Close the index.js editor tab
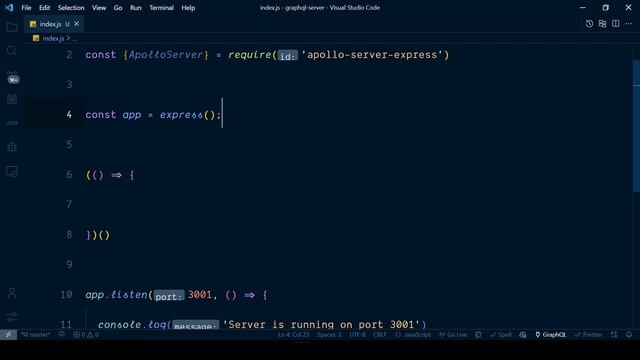 tap(76, 24)
